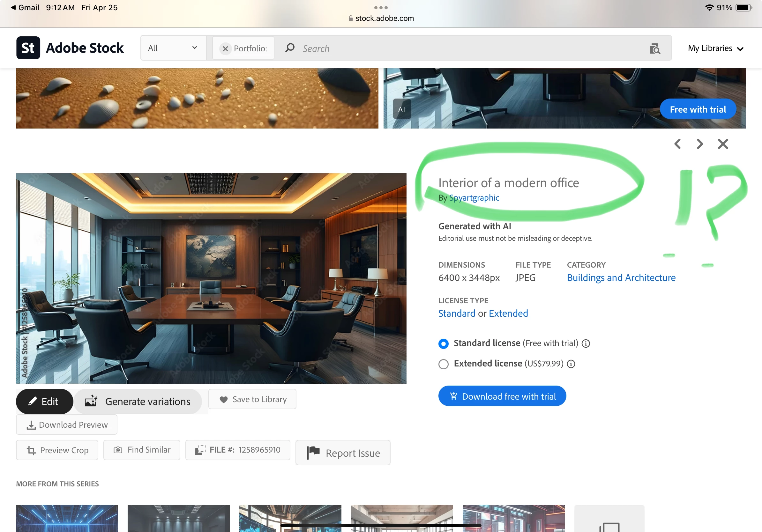Viewport: 762px width, 532px height.
Task: Click Buildings and Architecture category link
Action: [621, 277]
